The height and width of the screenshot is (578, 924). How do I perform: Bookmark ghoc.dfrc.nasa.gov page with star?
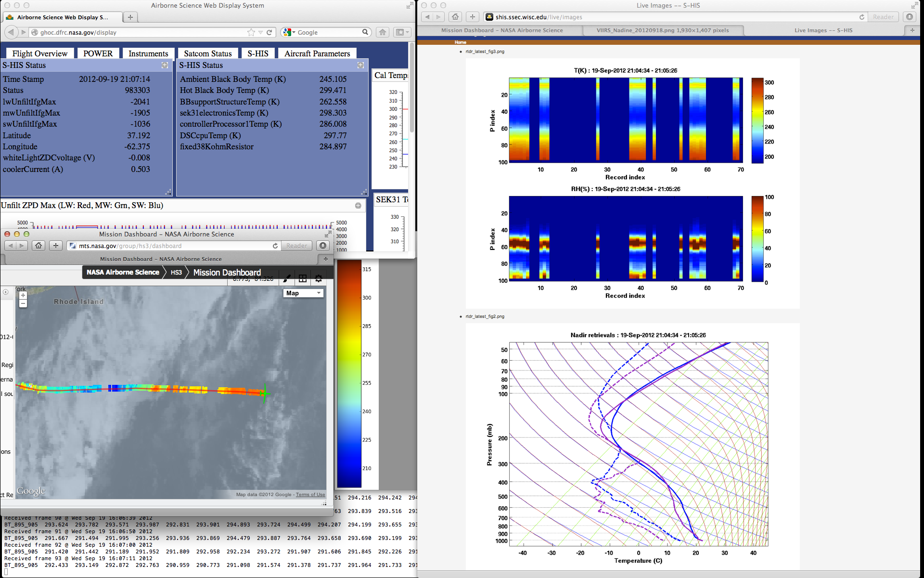251,32
